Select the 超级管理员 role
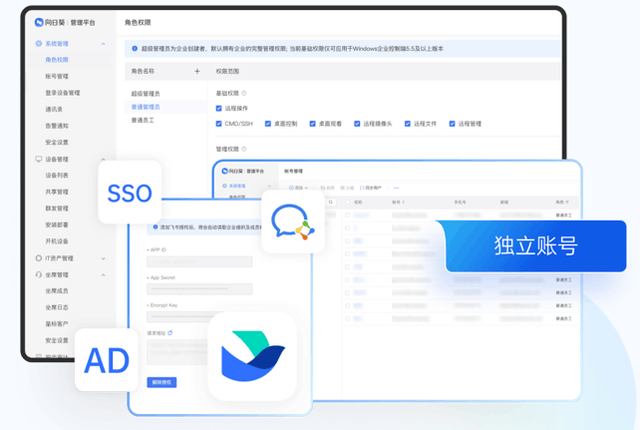 (145, 94)
